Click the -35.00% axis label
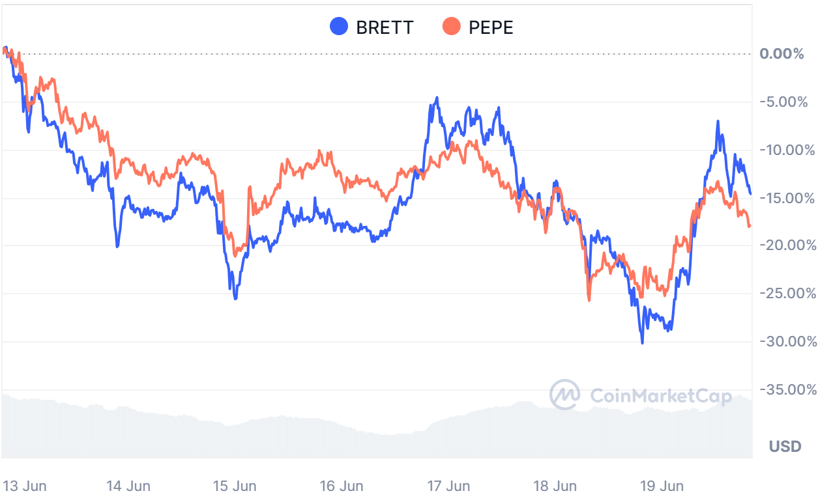 click(x=787, y=389)
